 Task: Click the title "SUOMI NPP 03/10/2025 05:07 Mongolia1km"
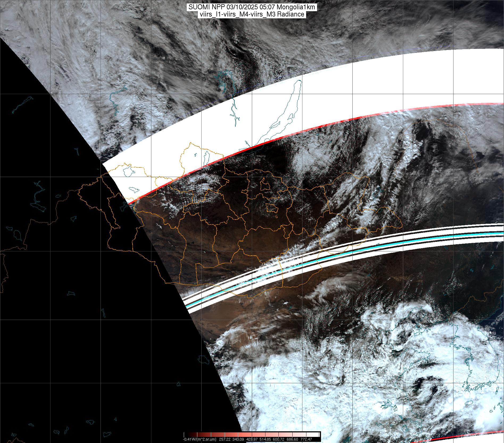click(252, 7)
